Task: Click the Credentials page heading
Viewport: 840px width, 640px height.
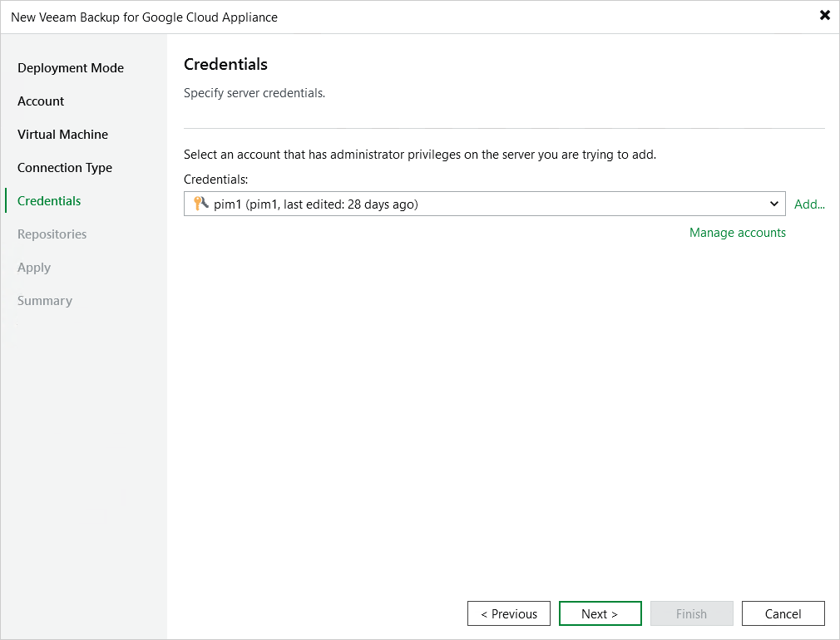Action: (x=225, y=64)
